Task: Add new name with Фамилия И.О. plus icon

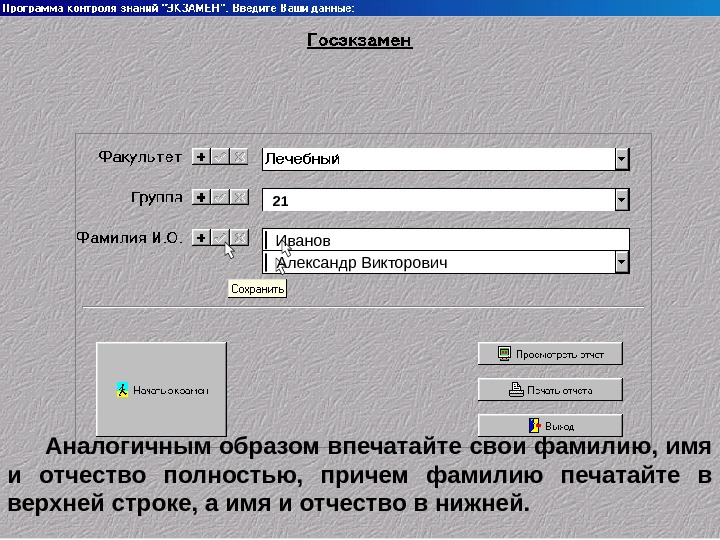Action: (201, 237)
